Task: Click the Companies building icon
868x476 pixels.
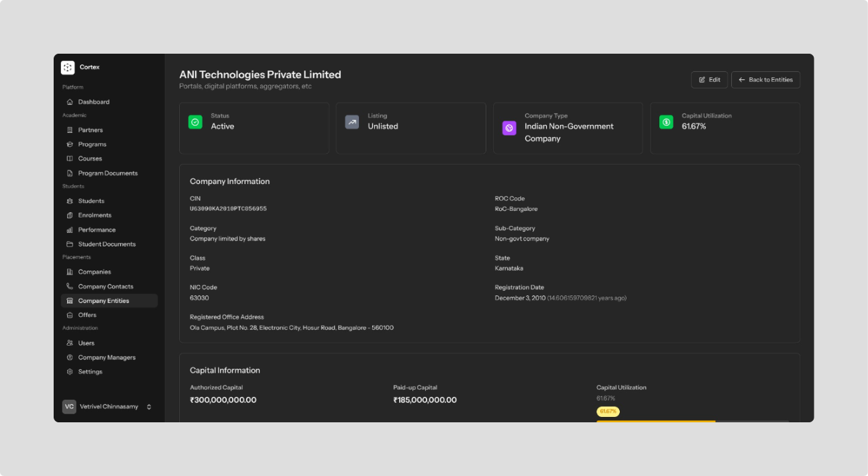Action: click(x=70, y=272)
